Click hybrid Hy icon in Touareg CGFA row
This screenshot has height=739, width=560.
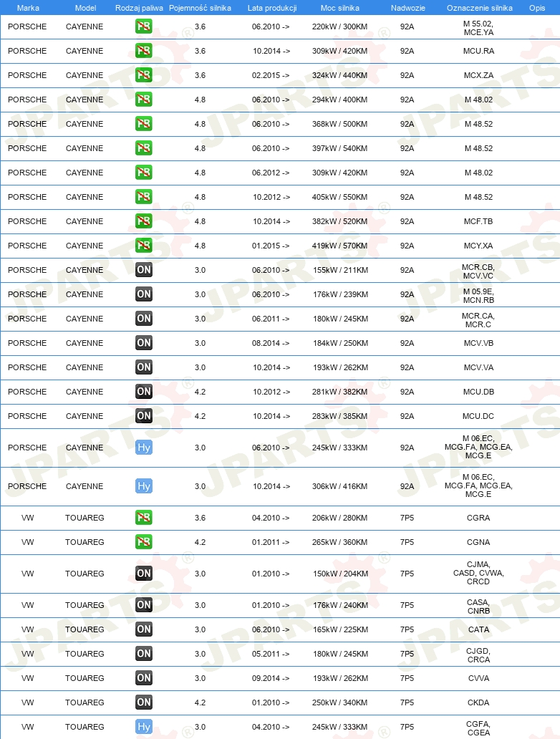(x=144, y=727)
